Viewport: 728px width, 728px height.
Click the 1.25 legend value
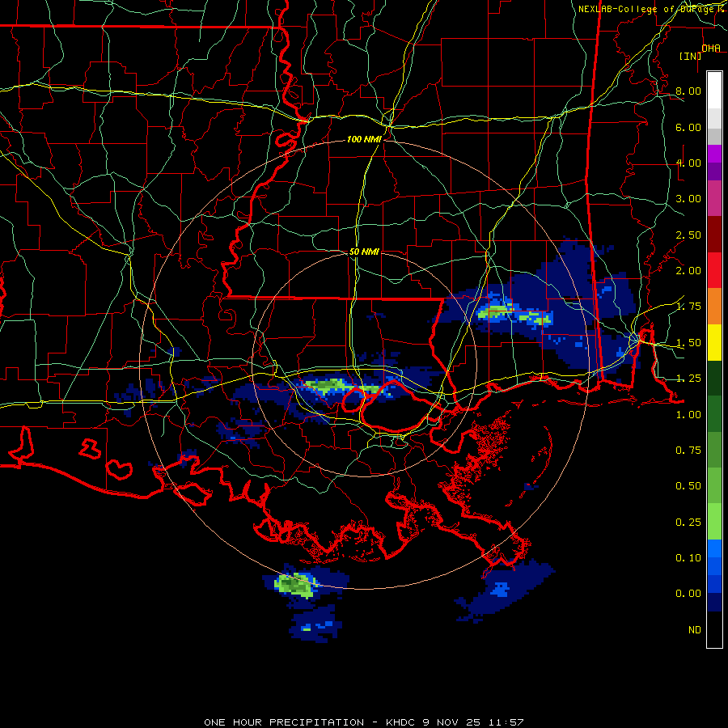(x=688, y=379)
